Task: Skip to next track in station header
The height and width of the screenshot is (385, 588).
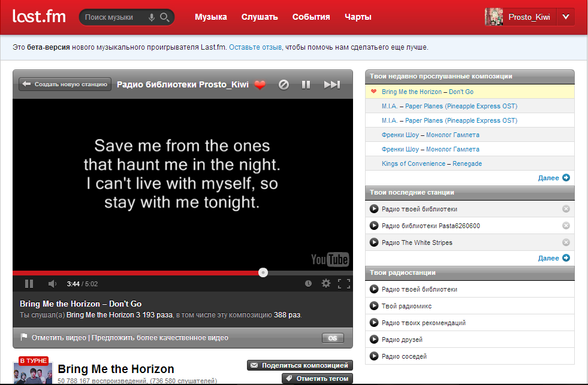Action: coord(331,84)
